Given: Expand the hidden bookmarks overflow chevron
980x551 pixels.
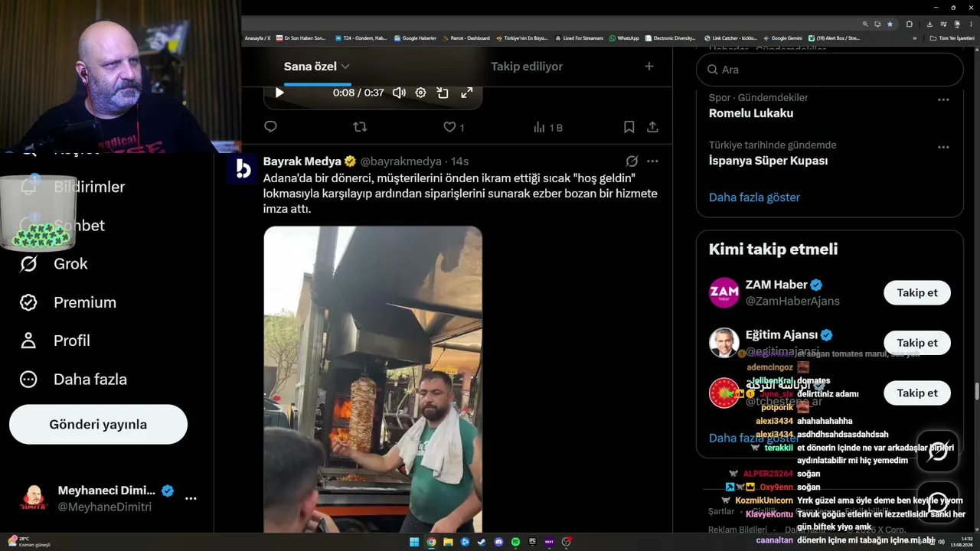Looking at the screenshot, I should [914, 38].
